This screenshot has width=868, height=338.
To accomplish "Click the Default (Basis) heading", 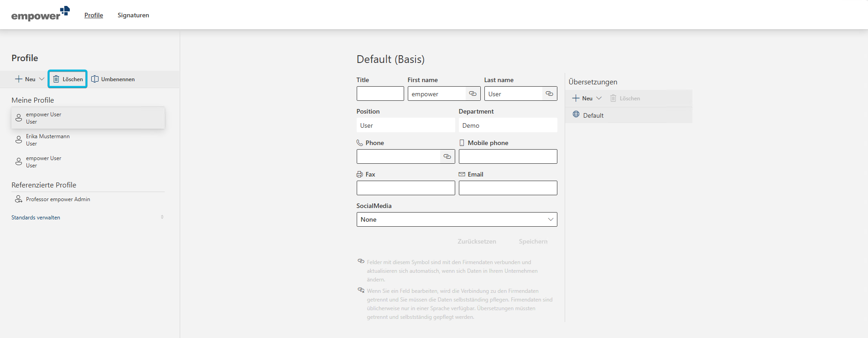I will tap(390, 59).
